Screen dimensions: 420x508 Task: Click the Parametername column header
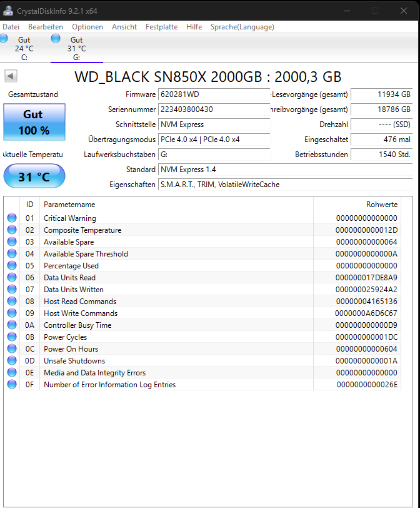pyautogui.click(x=176, y=205)
